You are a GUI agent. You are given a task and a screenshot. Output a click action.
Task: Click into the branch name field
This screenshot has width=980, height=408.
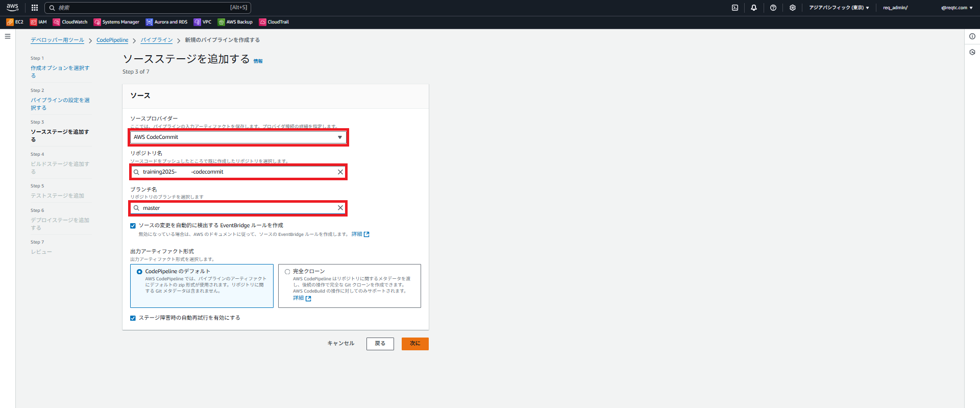(238, 208)
